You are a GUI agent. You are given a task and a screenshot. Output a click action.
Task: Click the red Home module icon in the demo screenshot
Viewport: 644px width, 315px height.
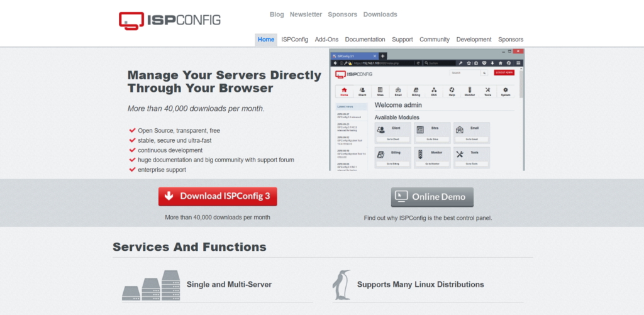(344, 90)
